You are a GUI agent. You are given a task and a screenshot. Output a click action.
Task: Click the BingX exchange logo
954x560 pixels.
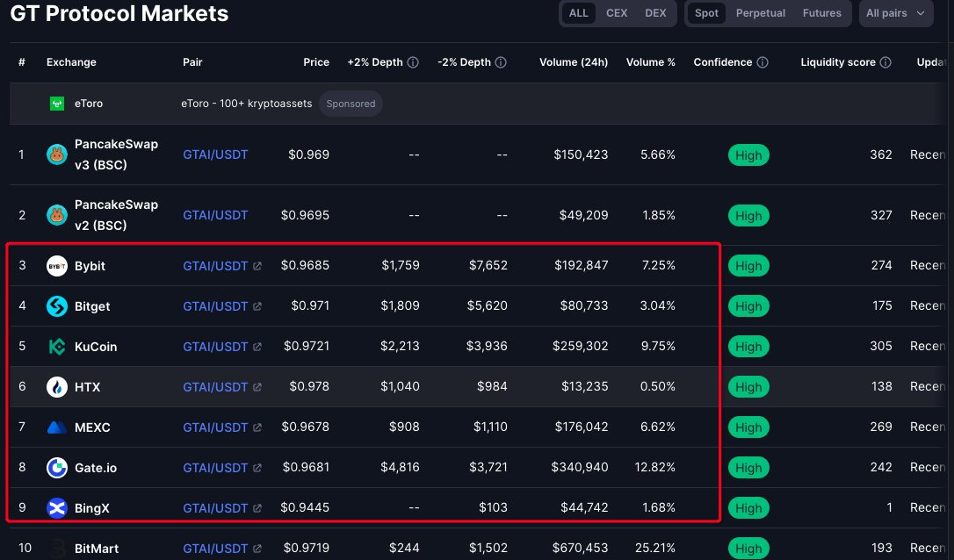(56, 507)
